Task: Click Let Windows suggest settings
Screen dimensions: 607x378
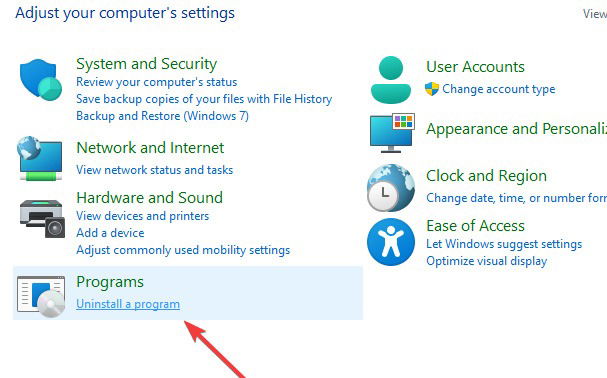Action: [x=504, y=244]
